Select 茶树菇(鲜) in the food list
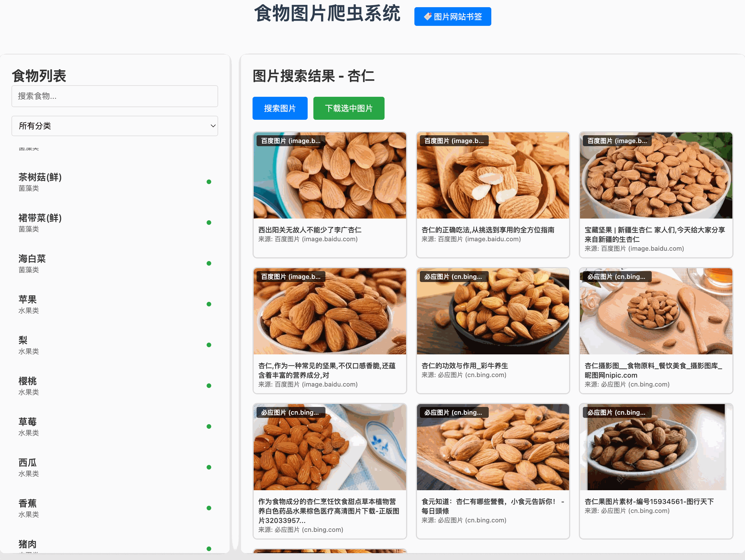This screenshot has width=745, height=560. pyautogui.click(x=40, y=177)
